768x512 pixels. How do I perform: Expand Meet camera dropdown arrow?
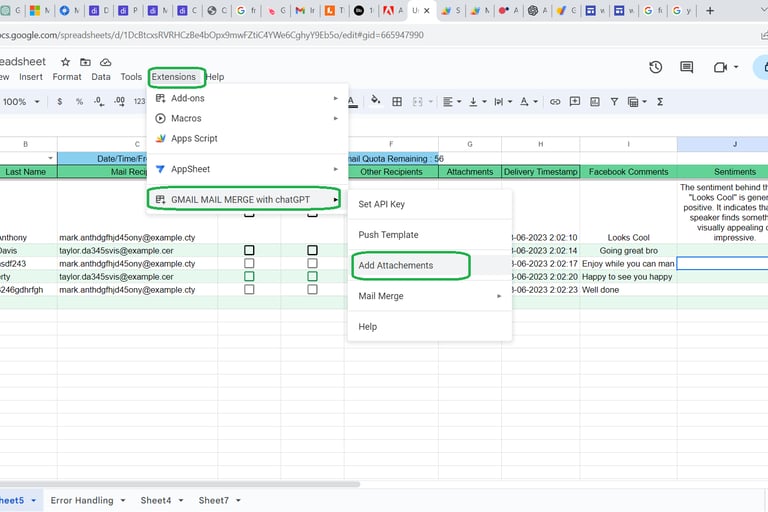[x=736, y=67]
